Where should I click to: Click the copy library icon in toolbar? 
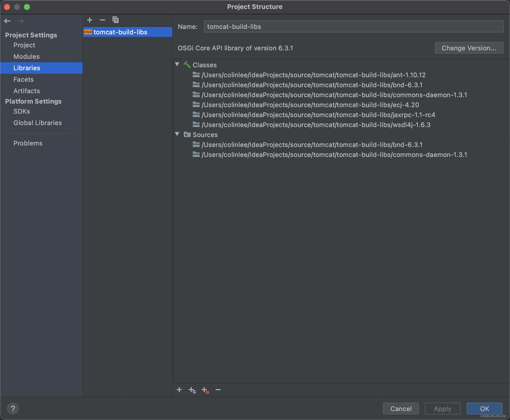click(116, 19)
